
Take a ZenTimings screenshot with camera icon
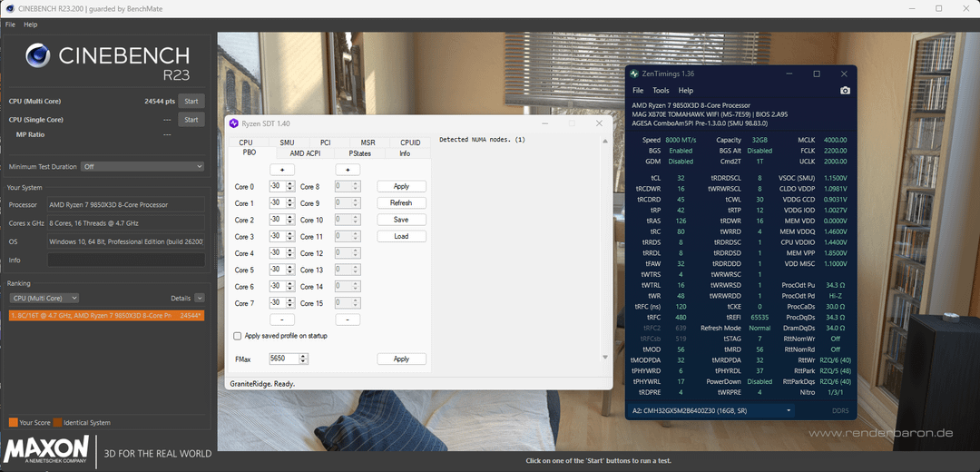pos(845,91)
